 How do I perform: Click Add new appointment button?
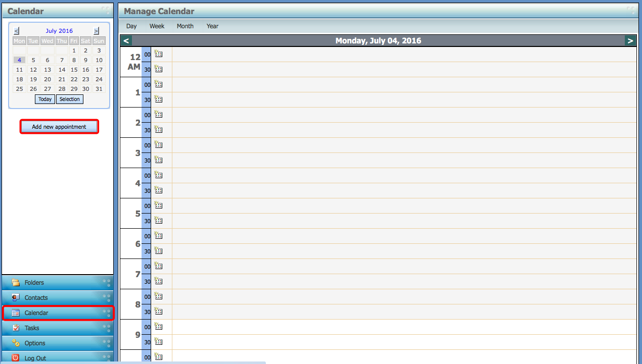pos(59,127)
